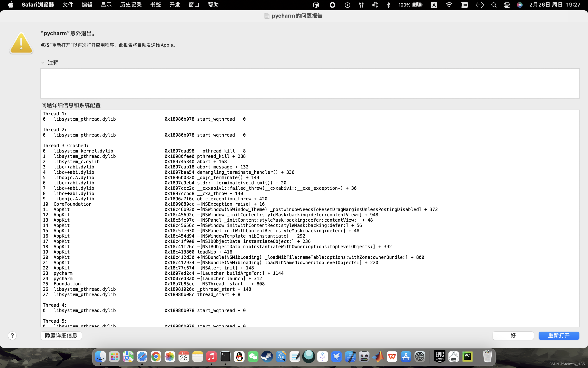Open Terminal from the Dock
This screenshot has height=368, width=588.
(225, 357)
